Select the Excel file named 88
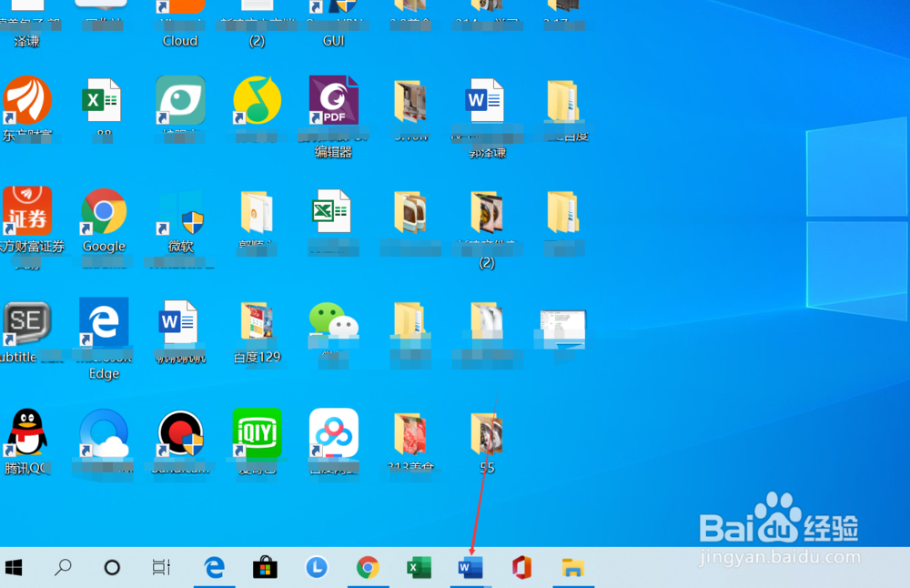 click(102, 100)
